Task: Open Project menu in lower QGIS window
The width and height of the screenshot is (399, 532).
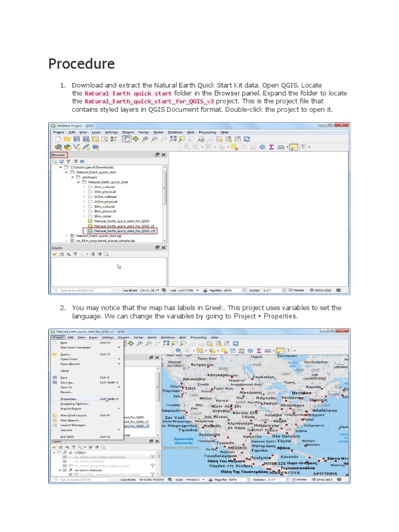Action: point(58,337)
